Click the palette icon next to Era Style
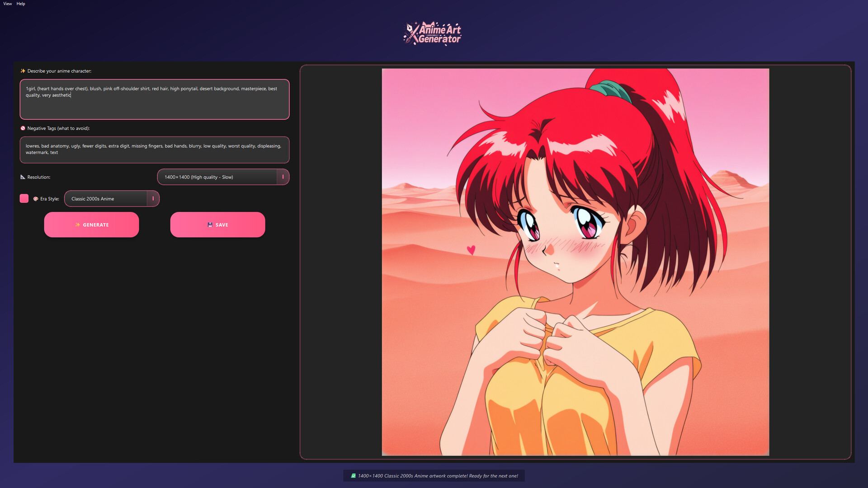868x488 pixels. tap(35, 198)
